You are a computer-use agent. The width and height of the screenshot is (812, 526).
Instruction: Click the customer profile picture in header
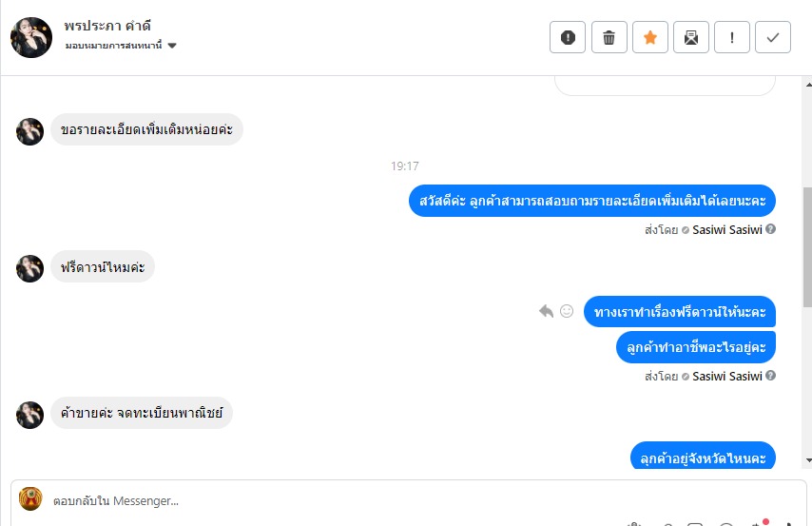31,37
